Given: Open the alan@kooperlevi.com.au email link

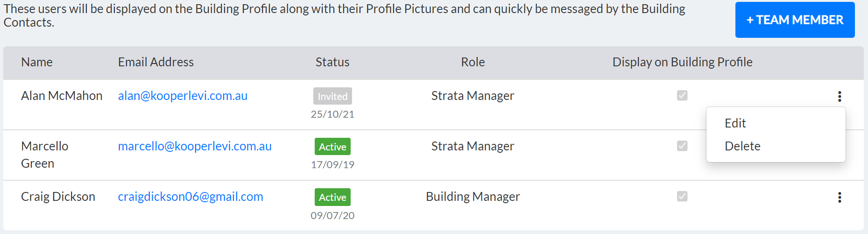Looking at the screenshot, I should tap(183, 96).
